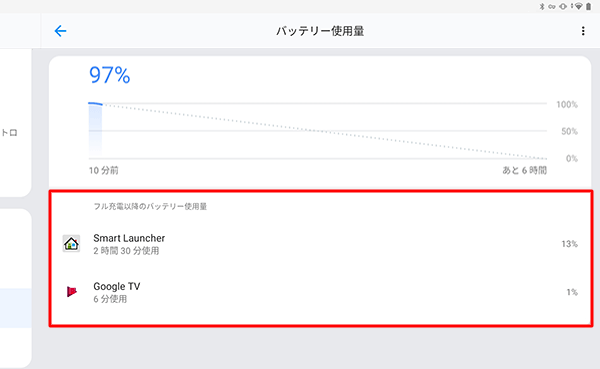Click the あと 6 時間 remaining label
The image size is (600, 369).
click(x=525, y=170)
